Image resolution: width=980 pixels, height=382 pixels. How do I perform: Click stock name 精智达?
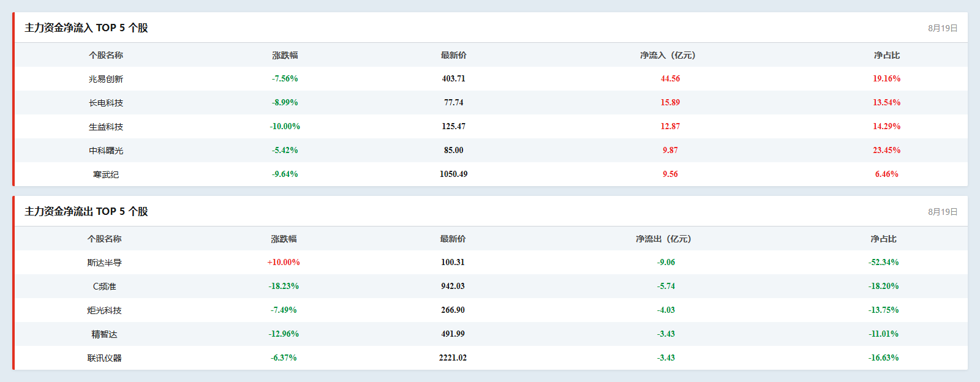click(105, 334)
